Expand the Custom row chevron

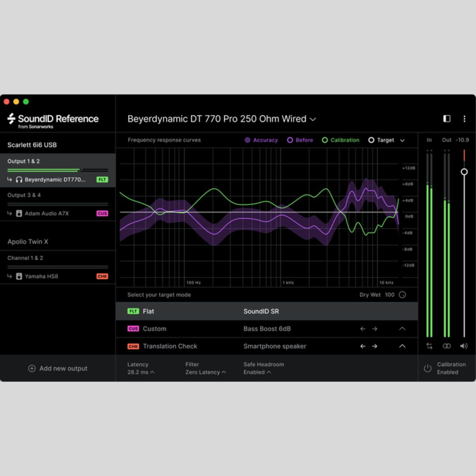click(x=402, y=329)
